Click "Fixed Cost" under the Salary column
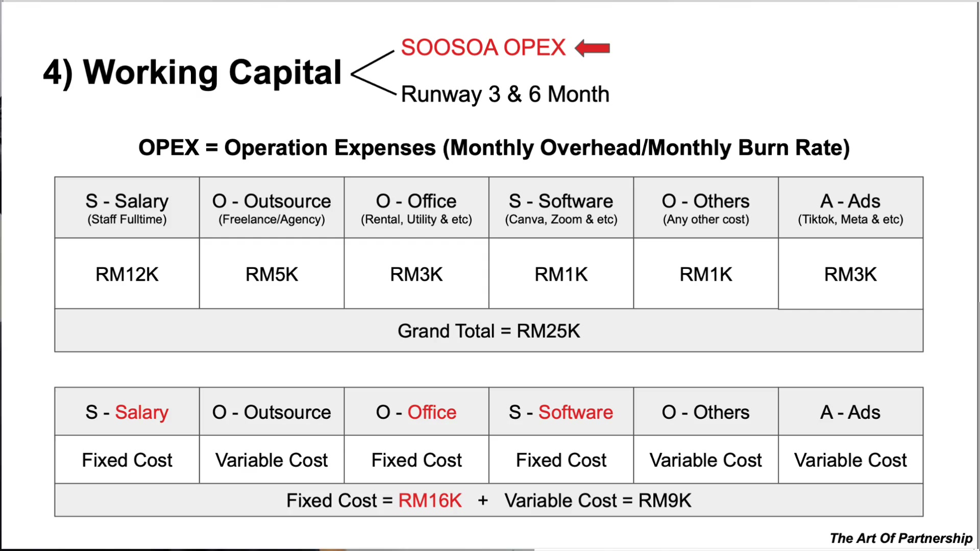The height and width of the screenshot is (551, 980). [127, 460]
